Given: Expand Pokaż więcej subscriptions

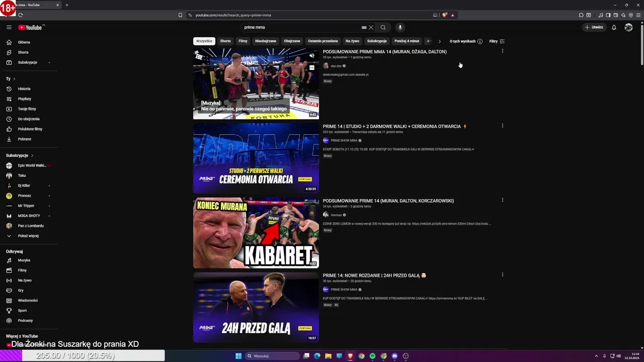Looking at the screenshot, I should (29, 236).
